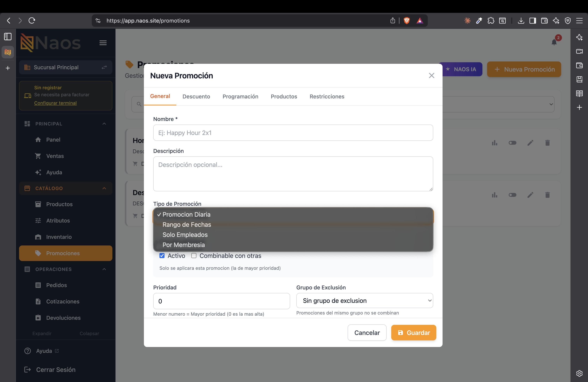Click the hamburger menu icon beside Naos logo
The height and width of the screenshot is (382, 588).
tap(103, 43)
